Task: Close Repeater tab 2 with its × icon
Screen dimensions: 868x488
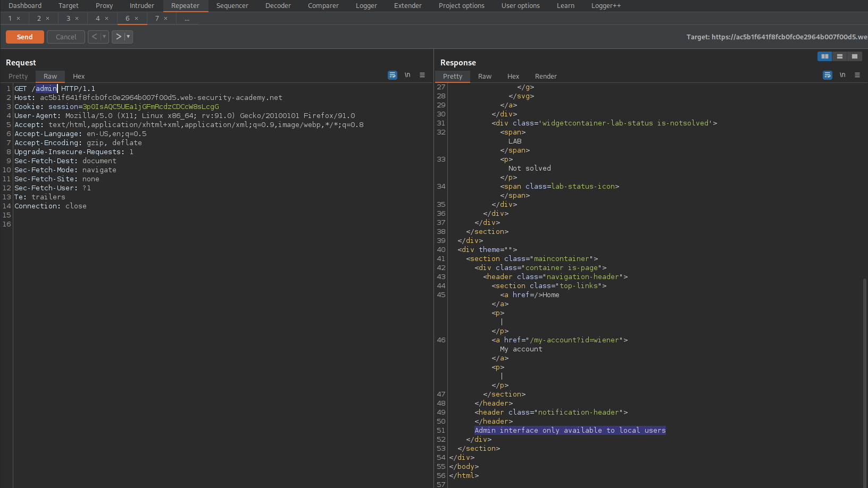Action: (47, 19)
